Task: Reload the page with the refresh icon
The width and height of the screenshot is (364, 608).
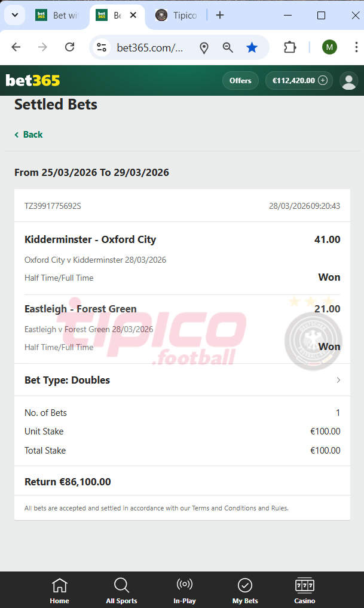Action: coord(69,47)
